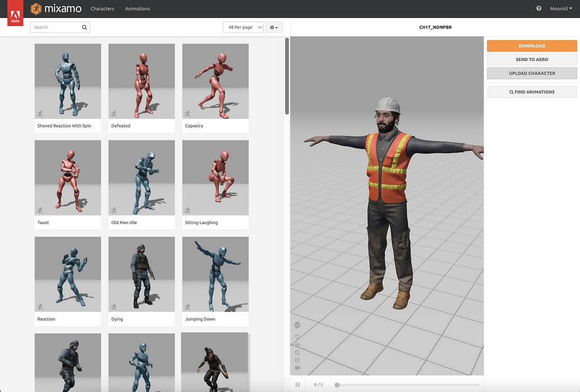Click the Send to Aero button

point(532,59)
